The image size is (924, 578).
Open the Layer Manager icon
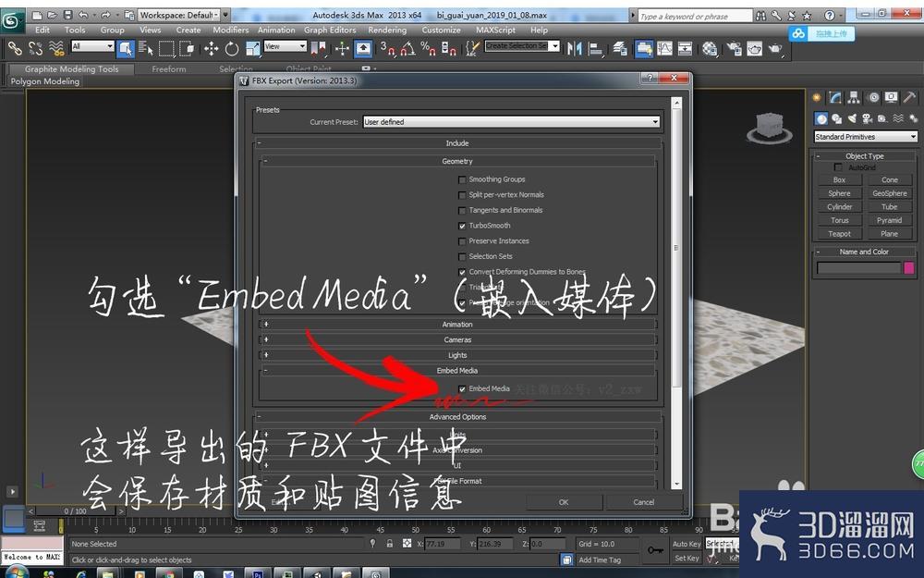(x=619, y=48)
